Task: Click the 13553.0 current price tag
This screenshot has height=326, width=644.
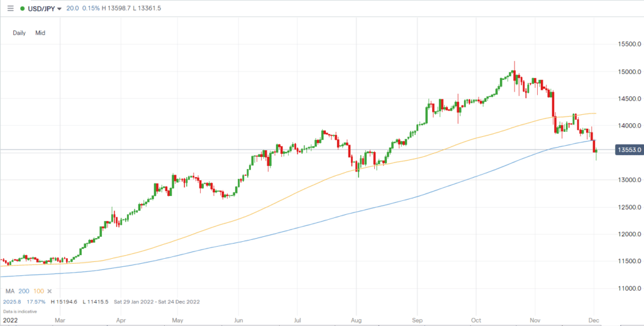Action: point(628,150)
